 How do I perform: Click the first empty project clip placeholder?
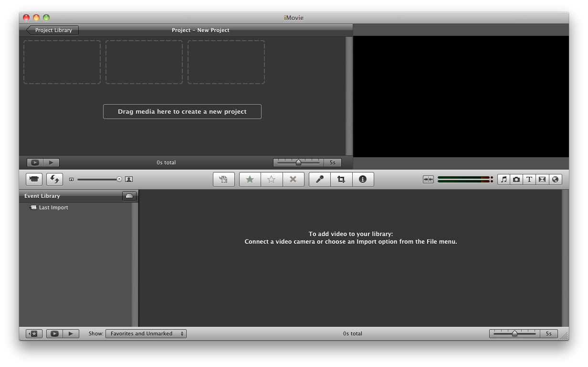point(62,62)
